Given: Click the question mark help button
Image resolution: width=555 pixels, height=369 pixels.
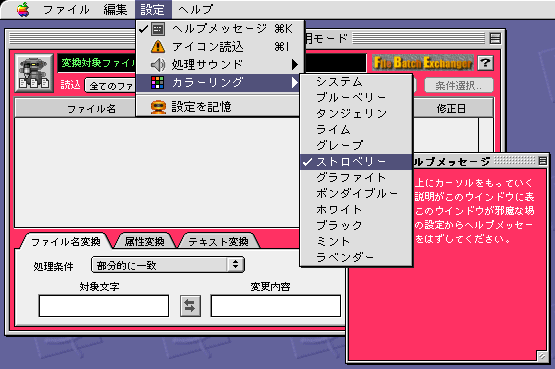Looking at the screenshot, I should pyautogui.click(x=485, y=63).
